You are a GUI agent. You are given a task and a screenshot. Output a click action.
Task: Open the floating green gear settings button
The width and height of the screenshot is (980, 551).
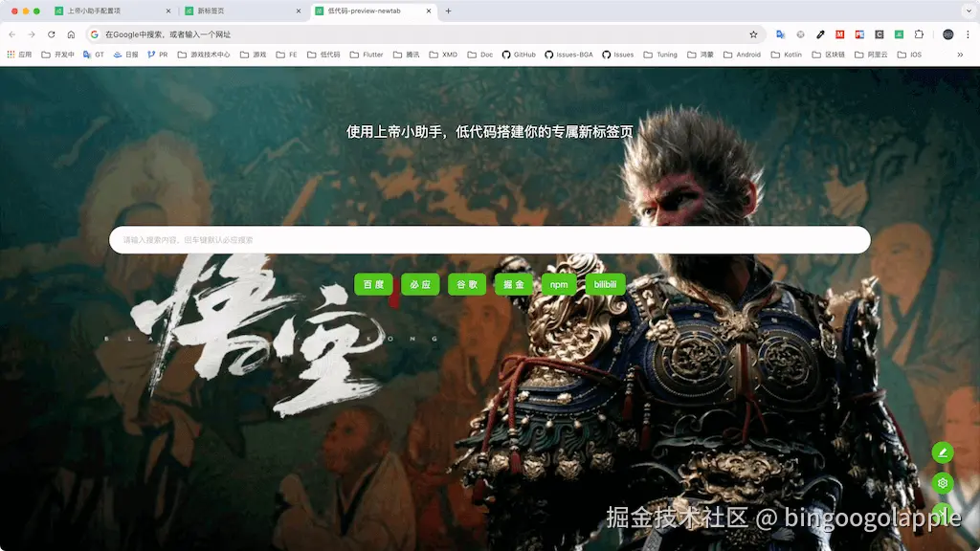click(943, 483)
